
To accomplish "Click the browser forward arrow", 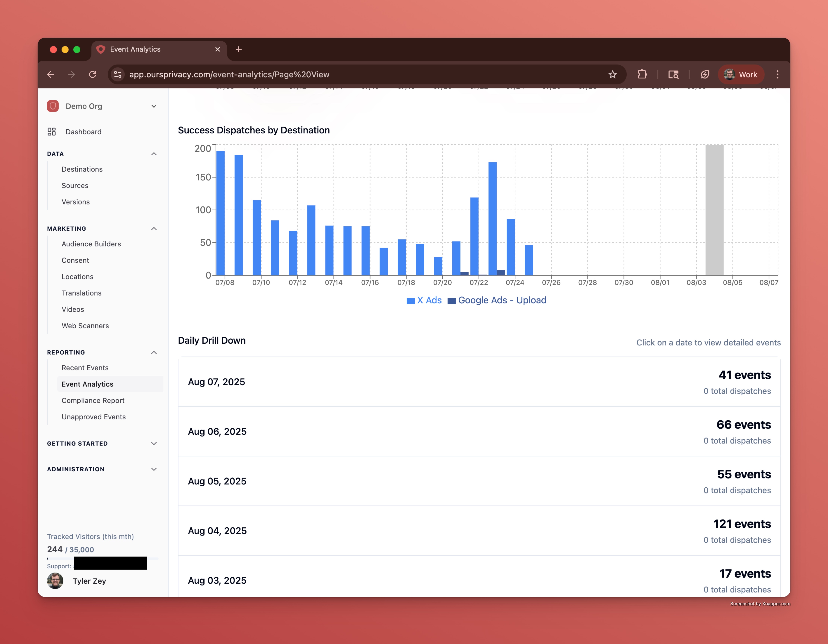I will [71, 74].
